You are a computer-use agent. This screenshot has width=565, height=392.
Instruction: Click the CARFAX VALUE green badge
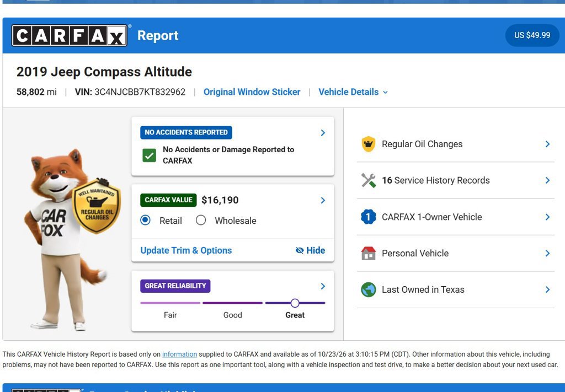(168, 200)
